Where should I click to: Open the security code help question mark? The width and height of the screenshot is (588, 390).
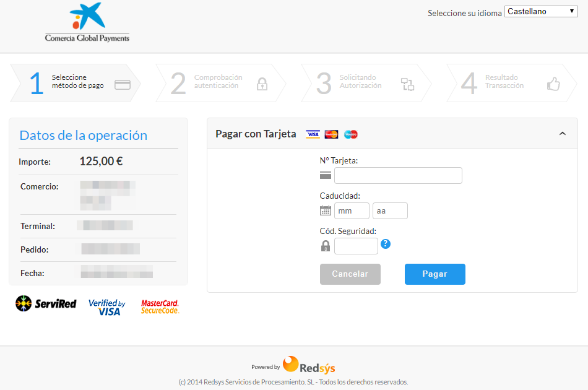coord(385,244)
